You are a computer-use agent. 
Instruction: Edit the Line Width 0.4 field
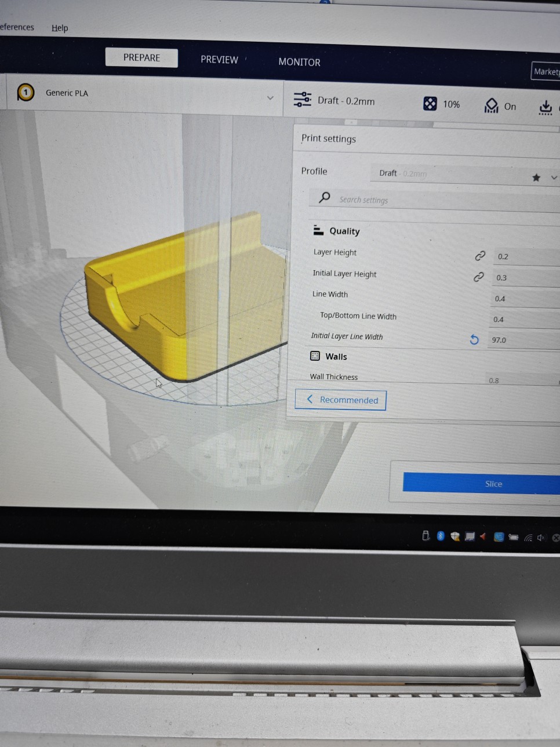tap(525, 299)
